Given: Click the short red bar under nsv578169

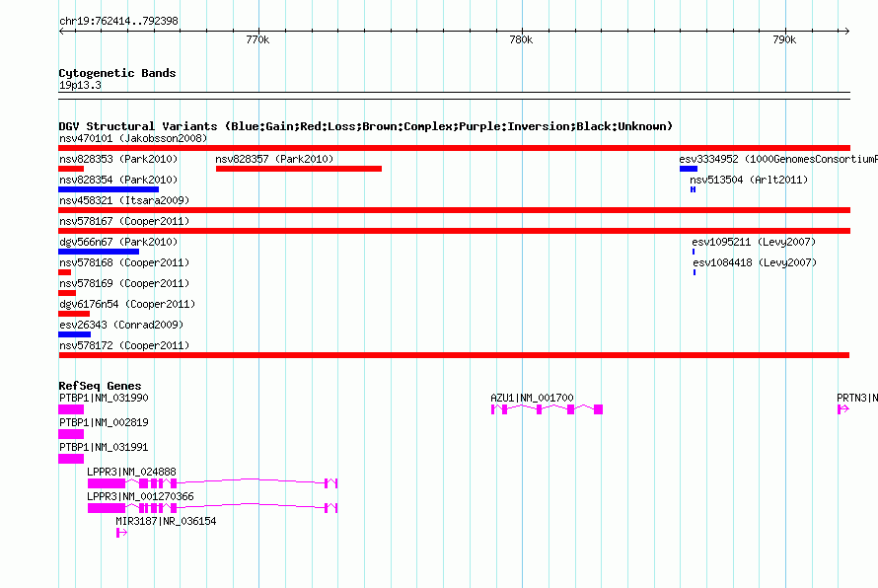Looking at the screenshot, I should pyautogui.click(x=67, y=293).
